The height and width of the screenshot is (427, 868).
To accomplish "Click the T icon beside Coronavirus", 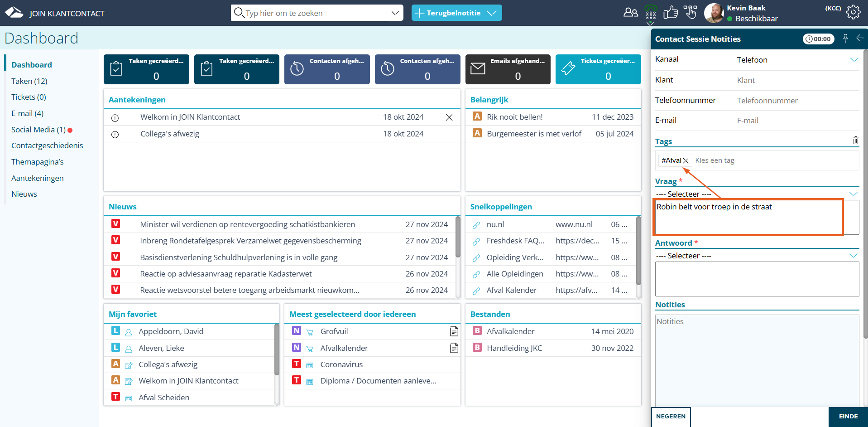I will (297, 364).
